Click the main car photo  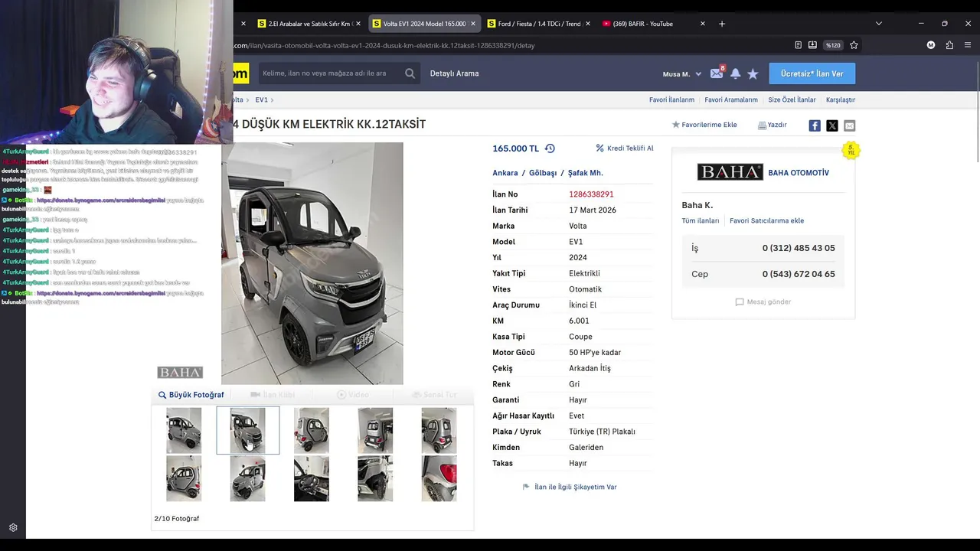(312, 263)
